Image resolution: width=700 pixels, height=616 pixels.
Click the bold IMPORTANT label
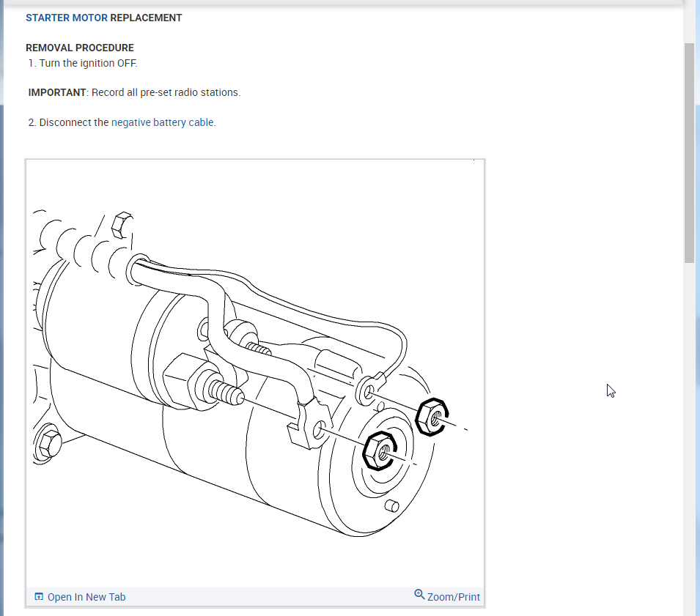click(57, 92)
